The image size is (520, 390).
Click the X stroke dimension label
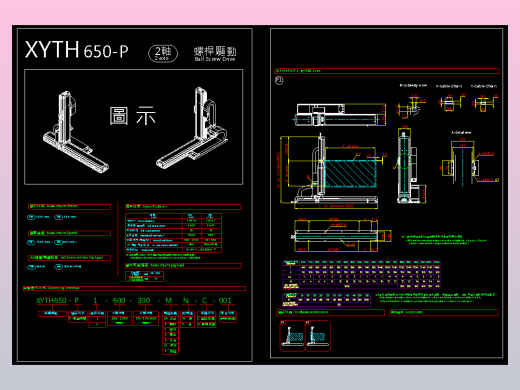click(x=350, y=146)
